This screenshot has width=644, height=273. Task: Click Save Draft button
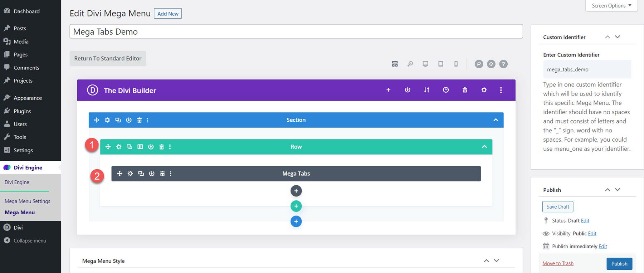[x=558, y=207]
